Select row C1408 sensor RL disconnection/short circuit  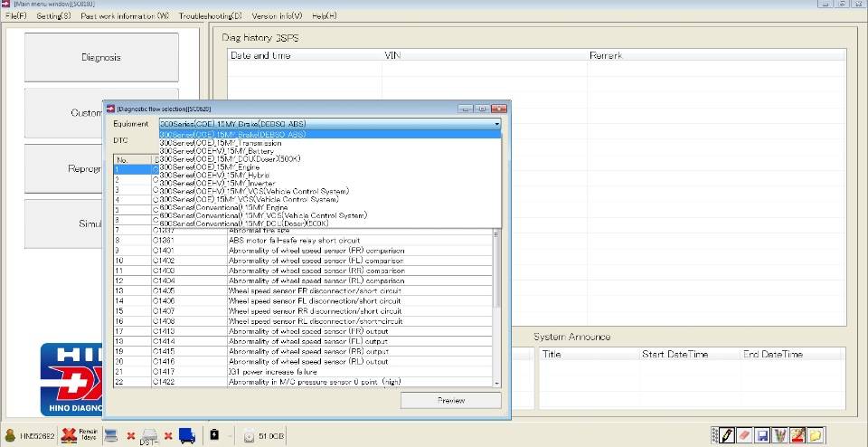click(x=303, y=321)
